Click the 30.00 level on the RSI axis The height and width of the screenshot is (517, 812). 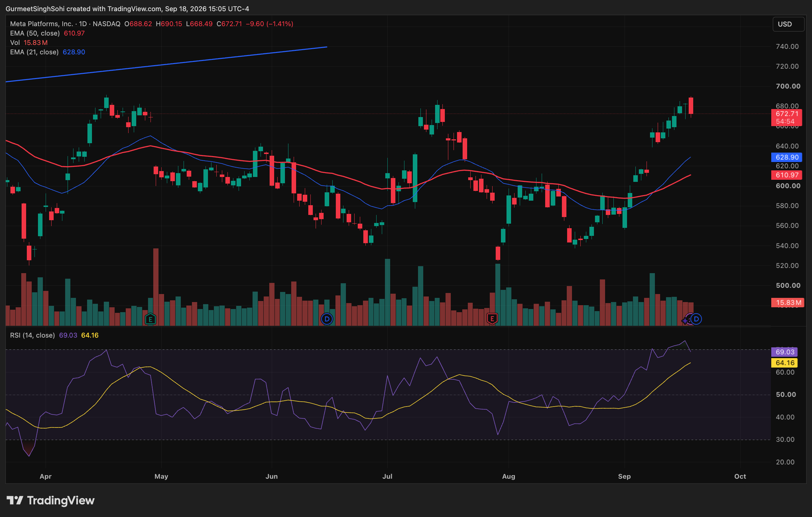coord(785,439)
